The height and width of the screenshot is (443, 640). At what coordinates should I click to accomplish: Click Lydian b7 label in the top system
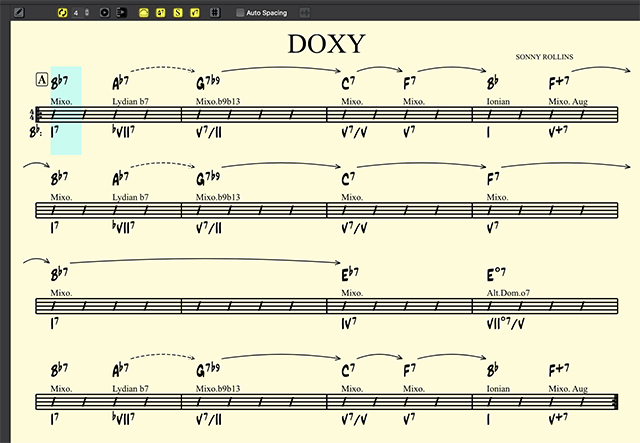point(130,101)
